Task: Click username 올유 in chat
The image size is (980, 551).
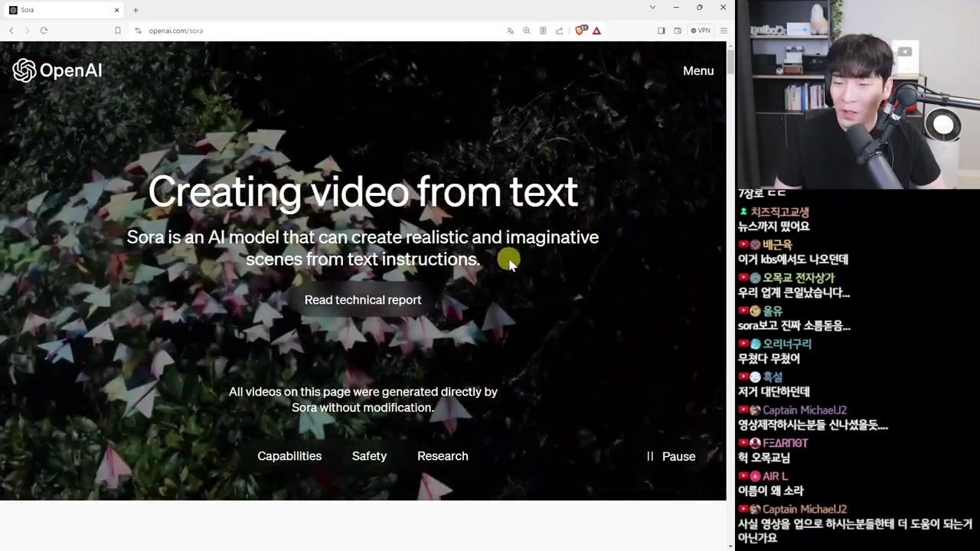Action: (773, 311)
